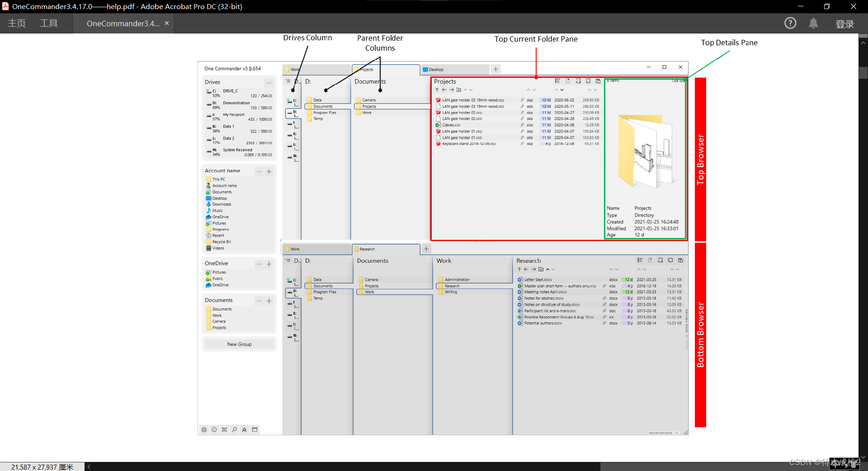Viewport: 868px width, 471px height.
Task: Select the My Passport drive in Drives list
Action: point(239,117)
